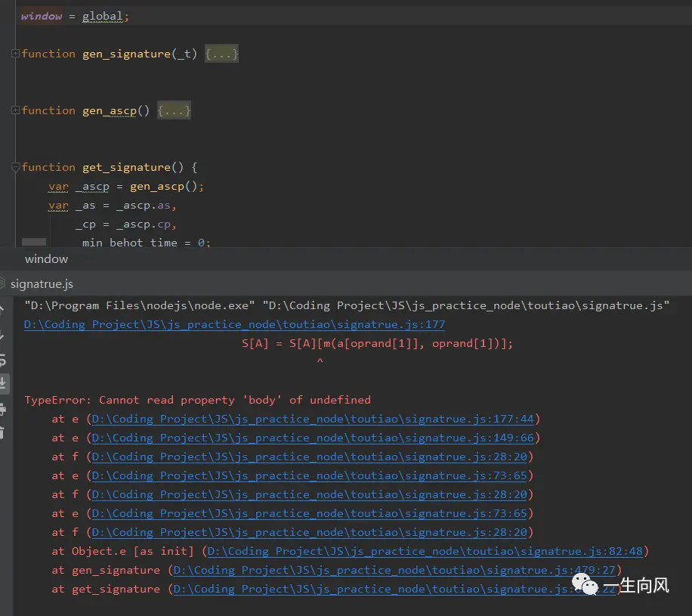This screenshot has width=692, height=616.
Task: Click the {...} placeholder after gen_ascp()
Action: coord(174,110)
